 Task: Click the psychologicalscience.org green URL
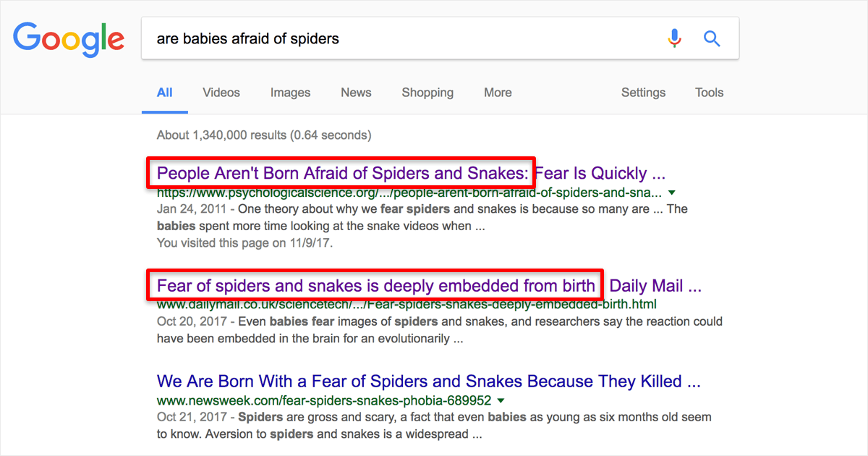pyautogui.click(x=409, y=193)
